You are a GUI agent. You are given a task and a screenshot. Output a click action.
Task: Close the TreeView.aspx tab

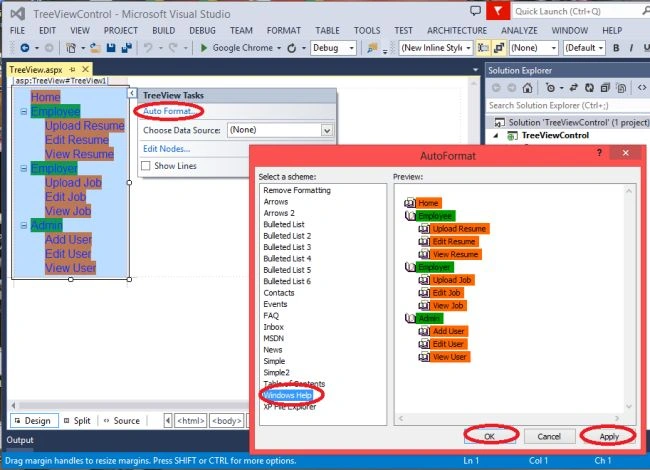[x=85, y=69]
